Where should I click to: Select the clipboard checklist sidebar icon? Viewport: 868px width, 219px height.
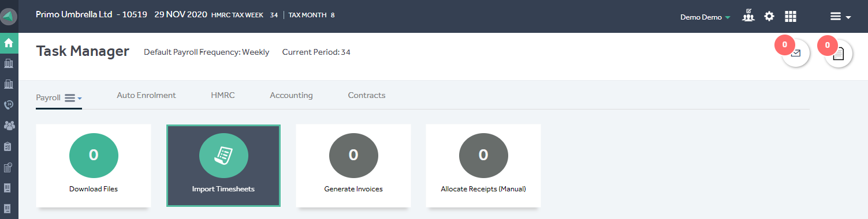tap(9, 146)
